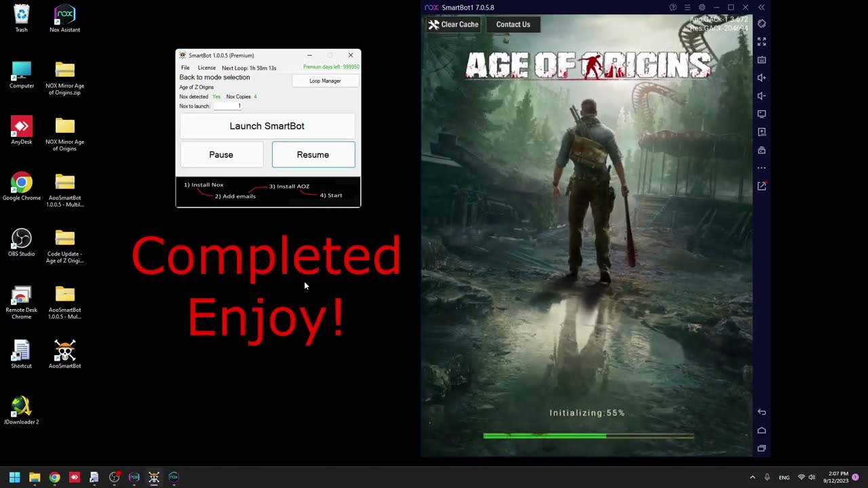This screenshot has height=488, width=868.
Task: Open Nox help question mark icon
Action: pyautogui.click(x=673, y=7)
